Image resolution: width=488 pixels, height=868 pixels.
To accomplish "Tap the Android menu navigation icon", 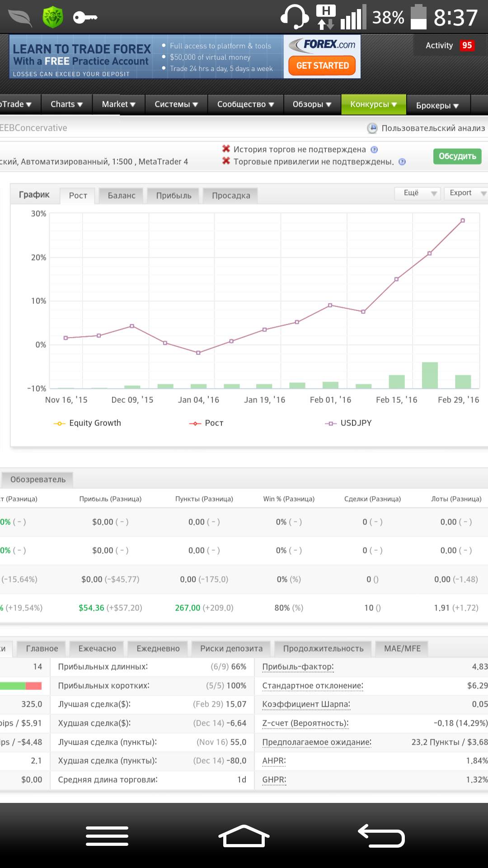I will coord(107,836).
